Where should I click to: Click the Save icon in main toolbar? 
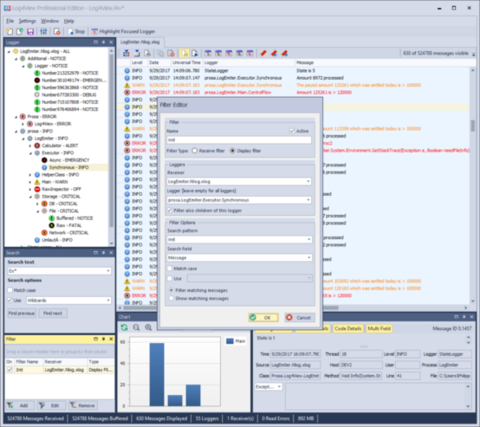(x=30, y=31)
